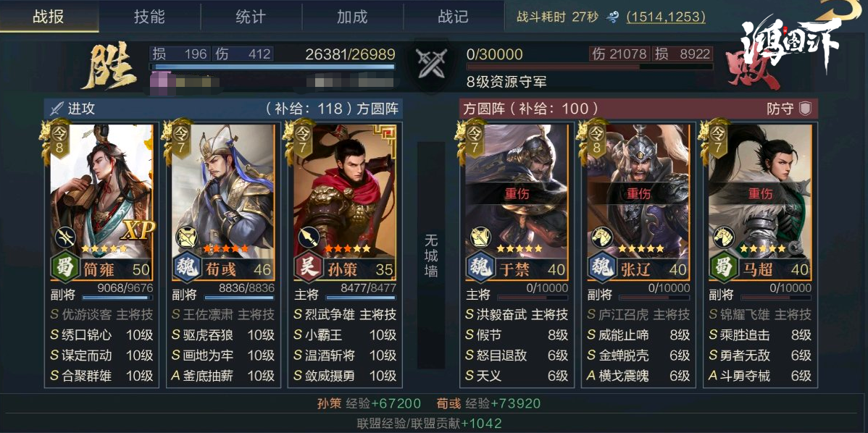Click the 蜀 faction badge on 简雍
The width and height of the screenshot is (868, 433).
tap(64, 268)
